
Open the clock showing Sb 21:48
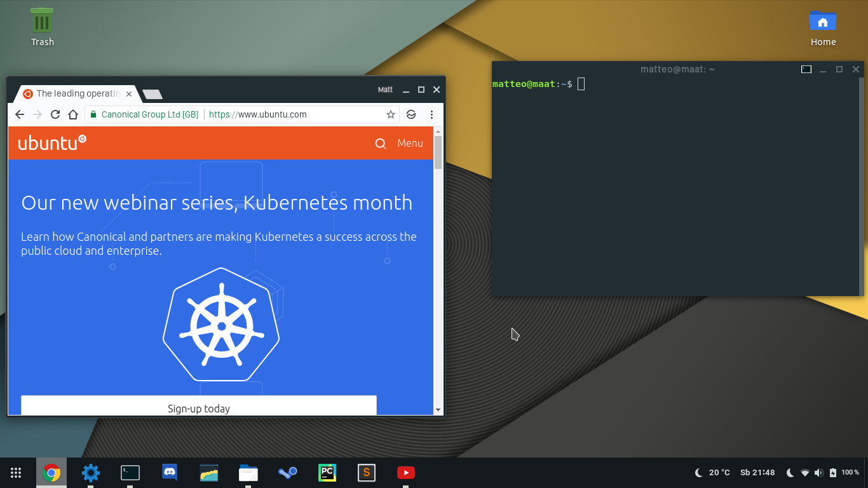click(x=757, y=473)
